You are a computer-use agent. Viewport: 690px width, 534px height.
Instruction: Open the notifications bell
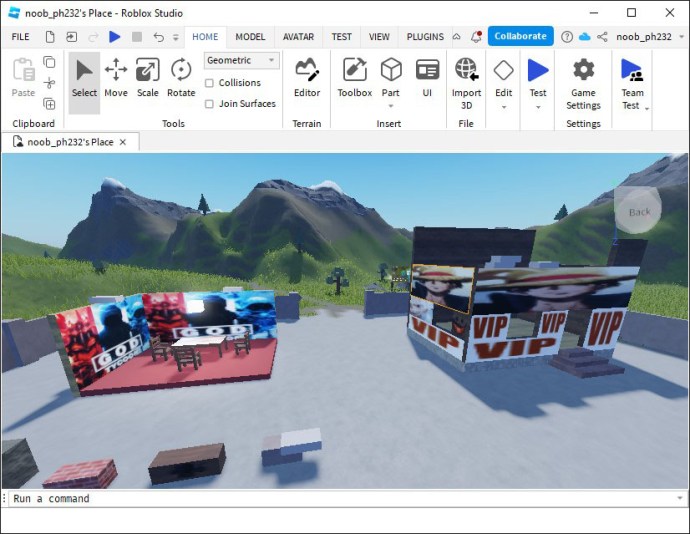click(x=476, y=37)
